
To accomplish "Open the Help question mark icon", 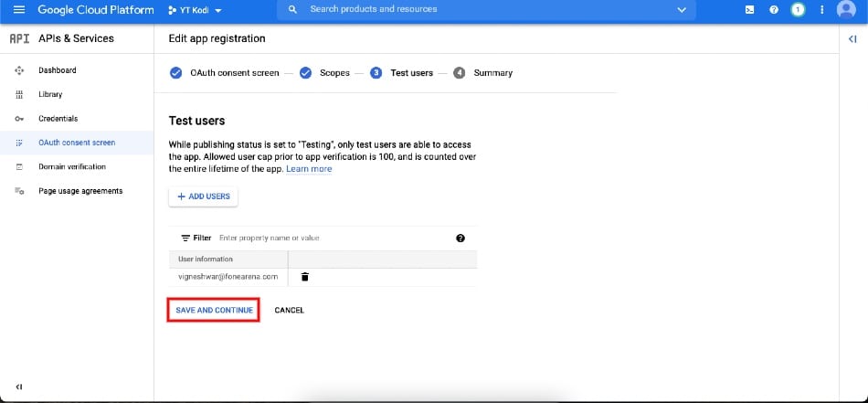I will (x=774, y=9).
